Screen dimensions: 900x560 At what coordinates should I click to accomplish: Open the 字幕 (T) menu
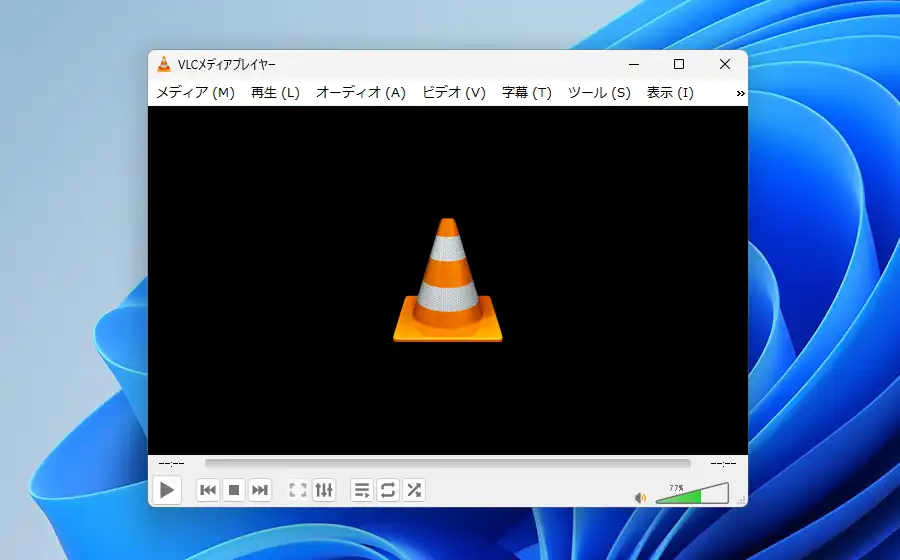527,92
